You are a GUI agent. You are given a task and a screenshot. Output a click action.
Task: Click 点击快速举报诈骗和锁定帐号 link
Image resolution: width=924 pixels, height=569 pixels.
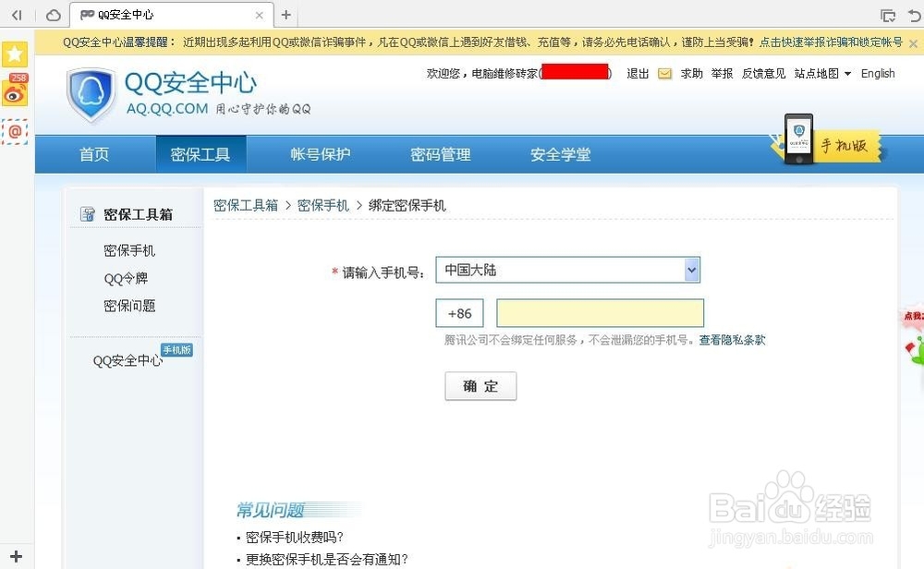tap(832, 42)
